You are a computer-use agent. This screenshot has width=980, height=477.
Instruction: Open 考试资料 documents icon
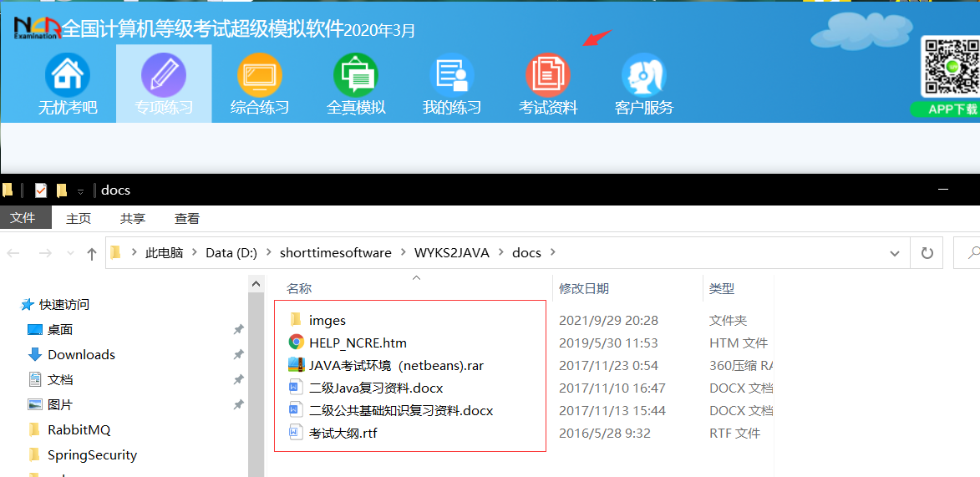point(547,76)
